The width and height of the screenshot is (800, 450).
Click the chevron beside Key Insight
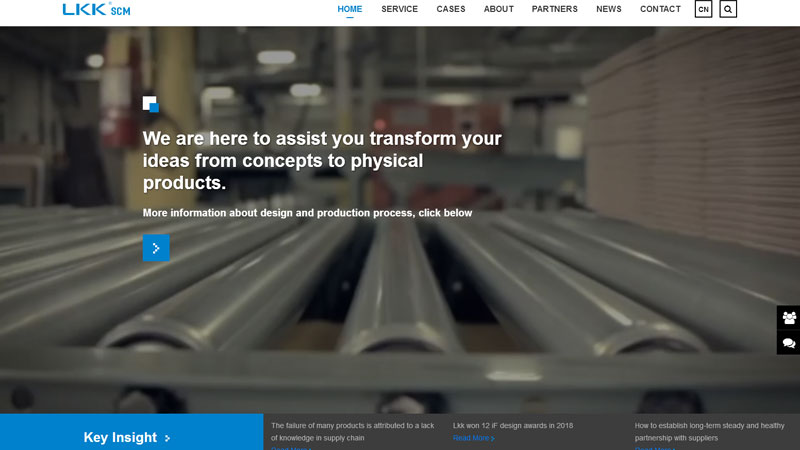[168, 438]
